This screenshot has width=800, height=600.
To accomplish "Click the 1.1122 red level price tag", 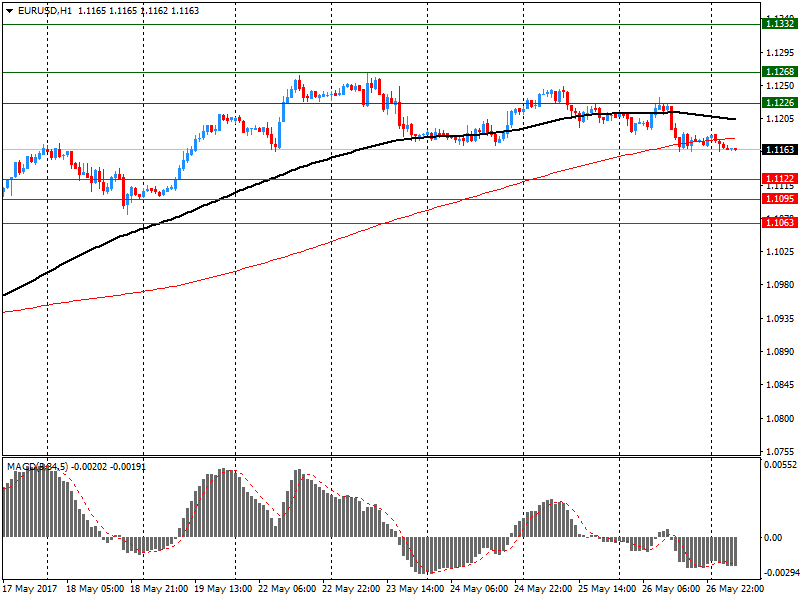I will (780, 179).
